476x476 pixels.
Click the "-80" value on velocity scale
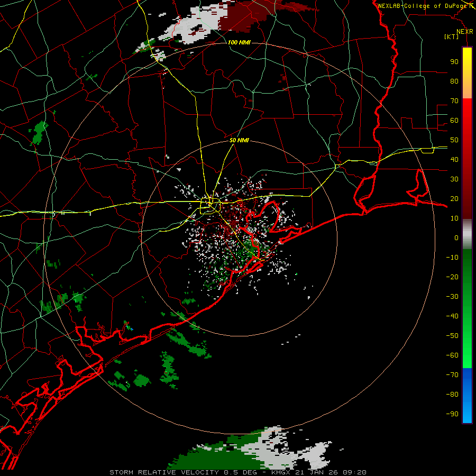[452, 395]
